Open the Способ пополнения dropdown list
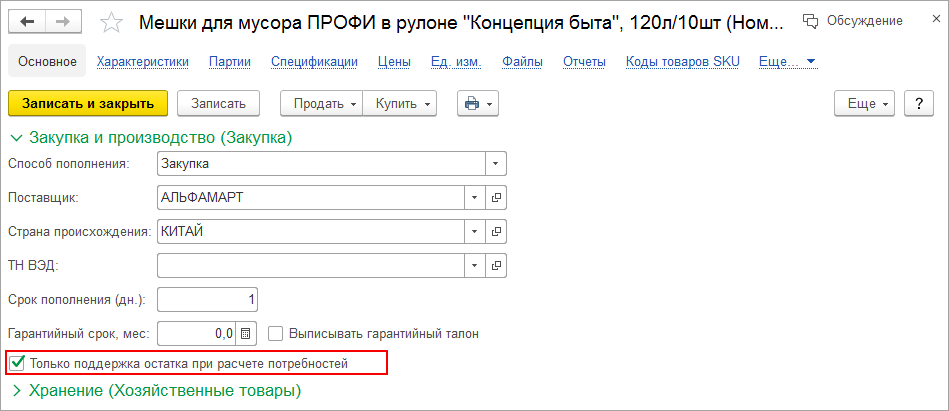This screenshot has height=411, width=949. point(495,163)
